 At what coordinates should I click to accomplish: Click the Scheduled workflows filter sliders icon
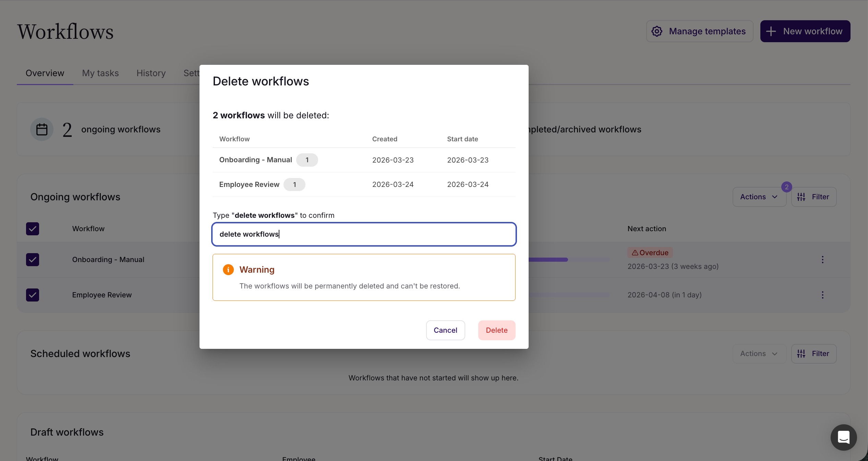(x=801, y=354)
